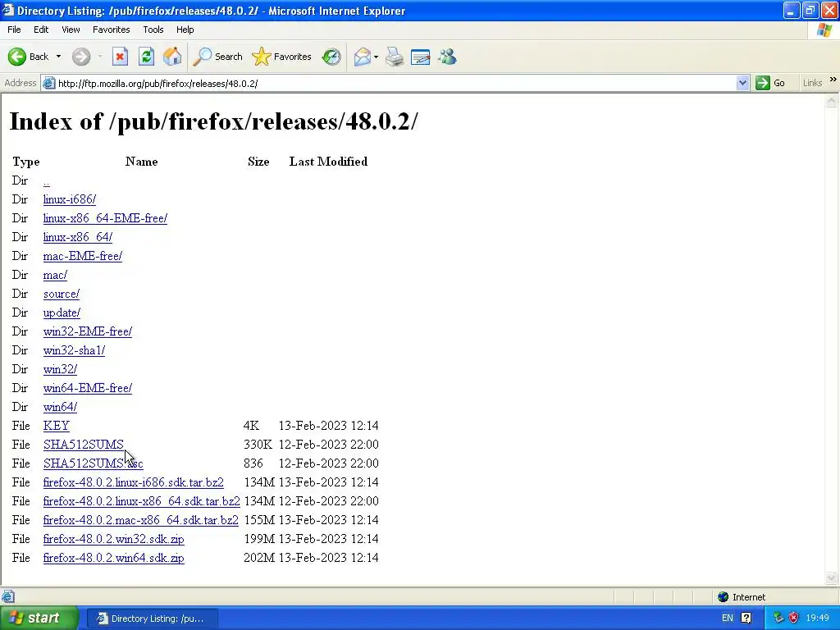Click the Go button

pos(770,83)
